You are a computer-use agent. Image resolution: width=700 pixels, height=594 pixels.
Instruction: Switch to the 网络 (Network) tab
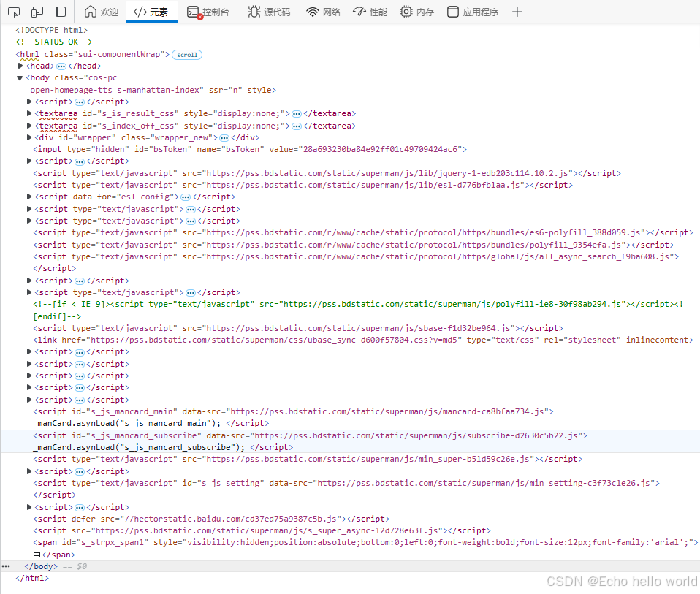(x=323, y=12)
